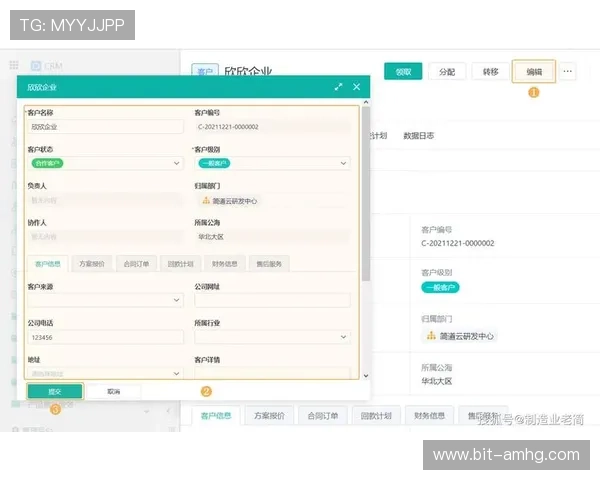The image size is (600, 480).
Task: Click the 客户 tag beside the company name
Action: [x=204, y=72]
